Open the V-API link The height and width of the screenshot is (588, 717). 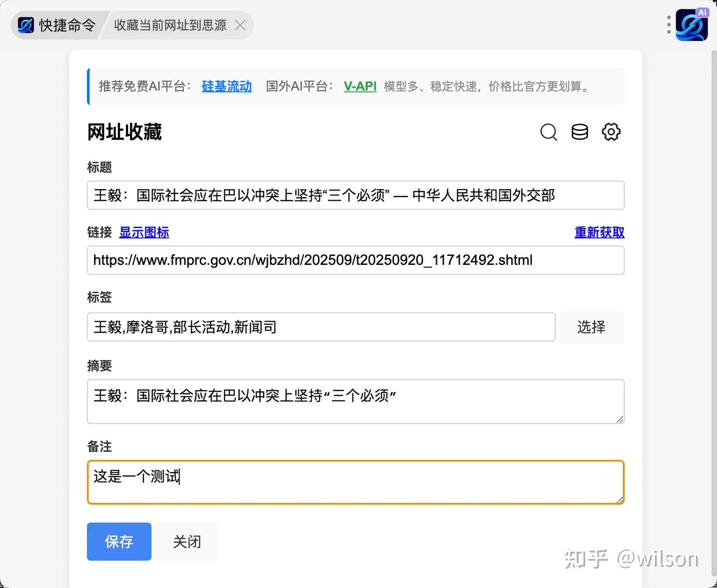360,86
